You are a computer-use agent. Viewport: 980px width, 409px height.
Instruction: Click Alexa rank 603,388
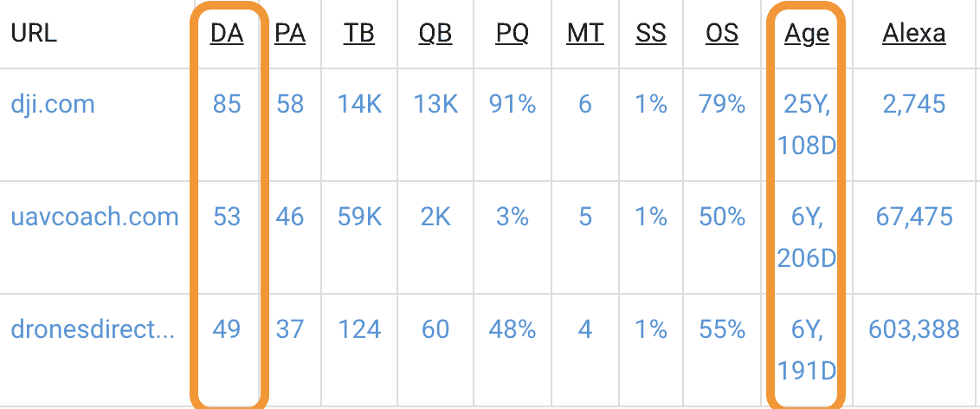coord(914,329)
